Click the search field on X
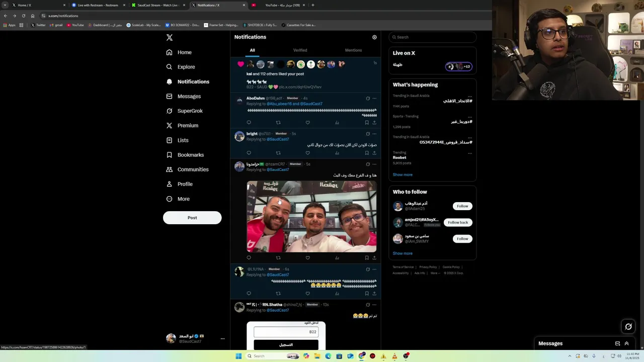 (433, 37)
